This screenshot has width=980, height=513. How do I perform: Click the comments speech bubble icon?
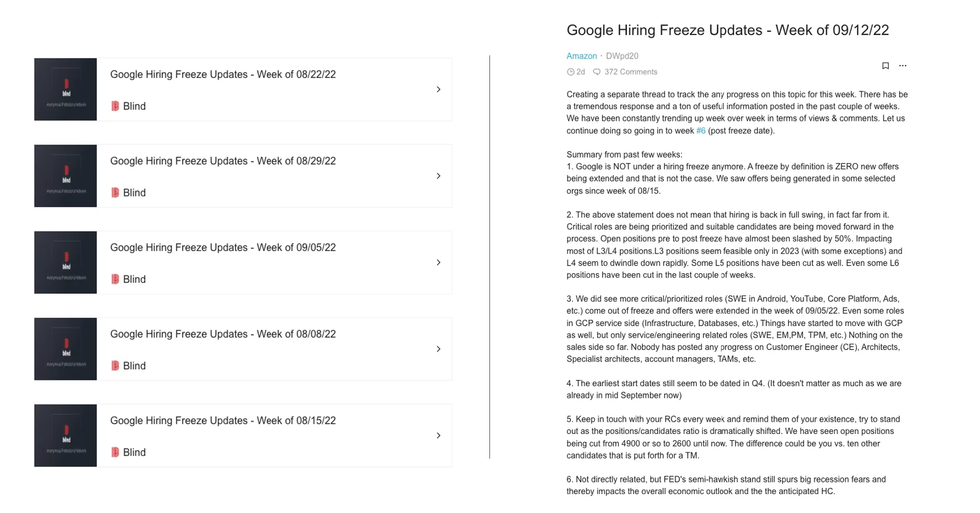tap(596, 72)
